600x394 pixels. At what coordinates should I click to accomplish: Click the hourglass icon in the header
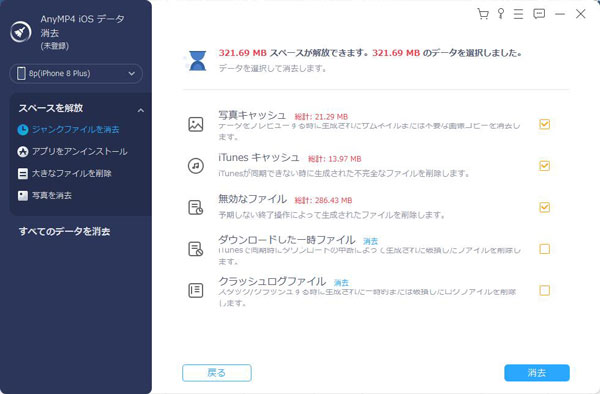[197, 60]
